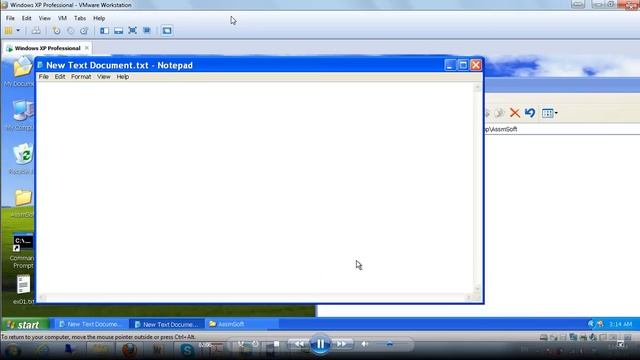The width and height of the screenshot is (640, 360).
Task: Click the Unity mode icon in VMware toolbar
Action: click(x=147, y=31)
